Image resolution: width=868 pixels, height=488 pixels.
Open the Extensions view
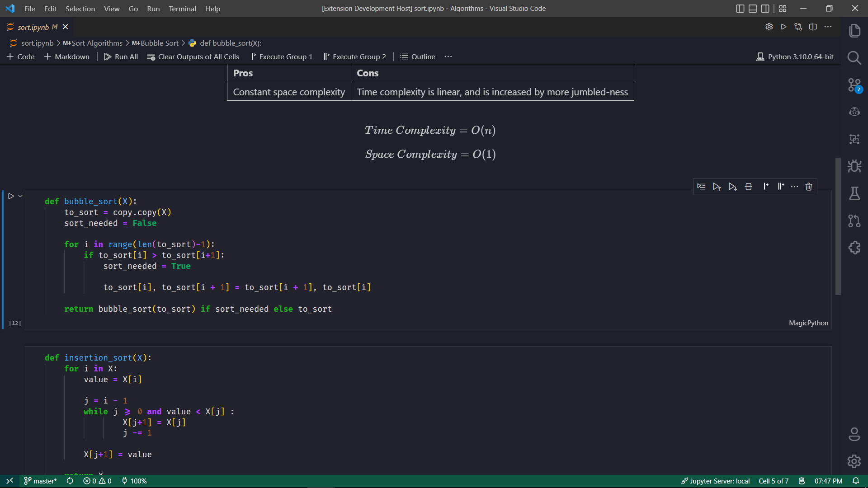[854, 248]
